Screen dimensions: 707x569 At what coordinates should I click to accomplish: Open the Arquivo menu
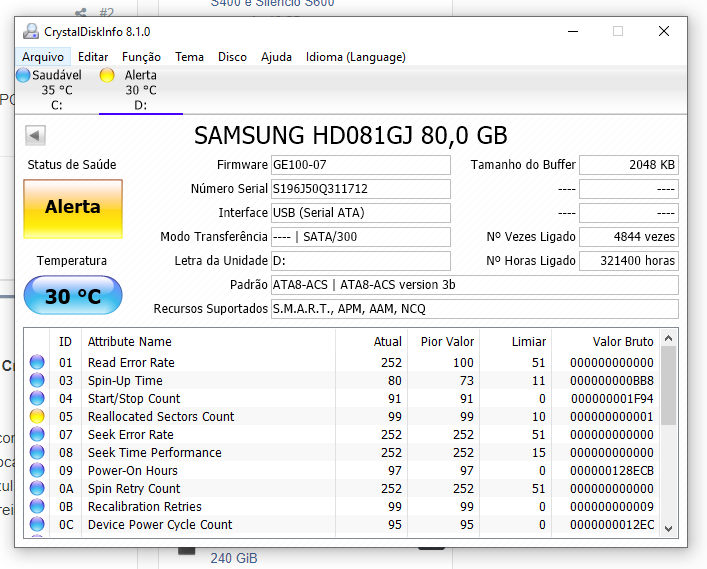pyautogui.click(x=43, y=57)
